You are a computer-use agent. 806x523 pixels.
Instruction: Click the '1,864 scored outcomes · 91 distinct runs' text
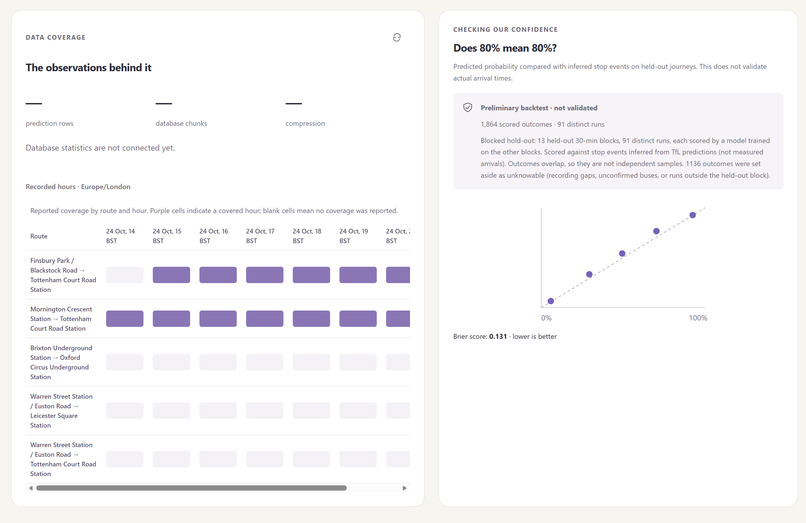coord(542,124)
